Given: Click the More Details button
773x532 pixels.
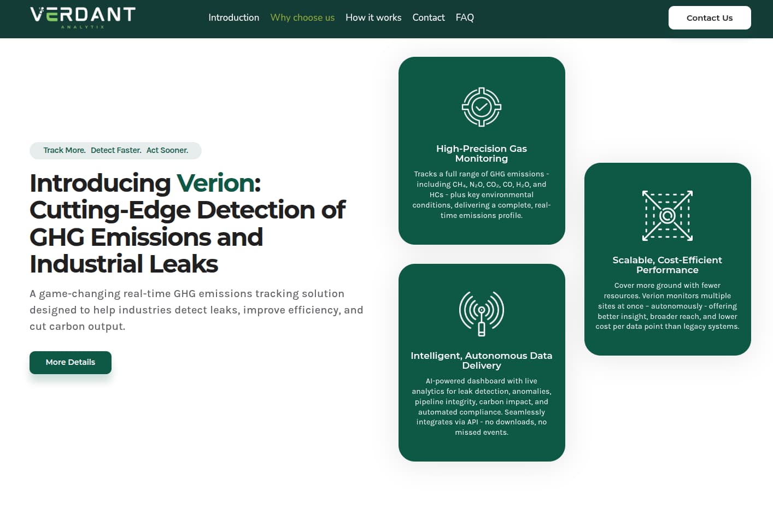Looking at the screenshot, I should 71,363.
